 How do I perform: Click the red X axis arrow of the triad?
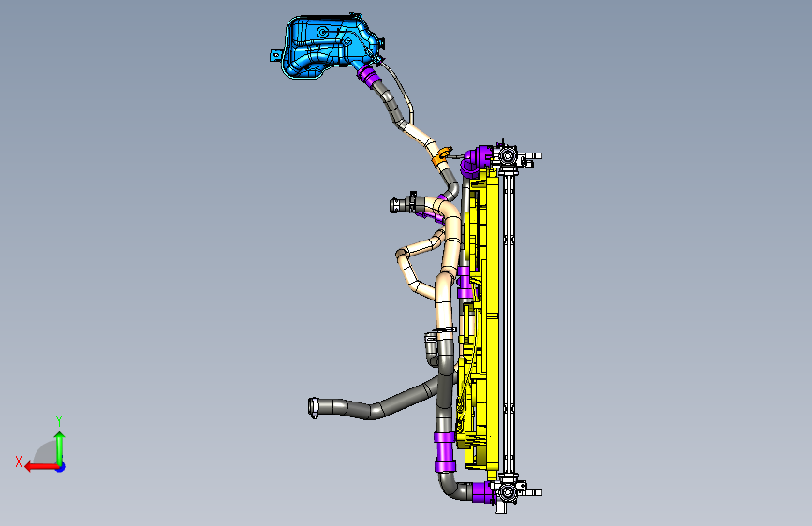coord(40,467)
